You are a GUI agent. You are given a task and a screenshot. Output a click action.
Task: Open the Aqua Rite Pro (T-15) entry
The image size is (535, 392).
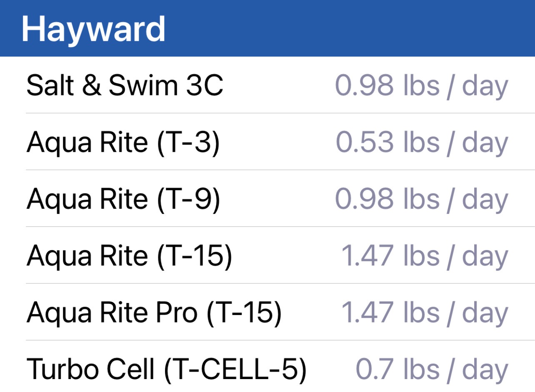pos(267,312)
